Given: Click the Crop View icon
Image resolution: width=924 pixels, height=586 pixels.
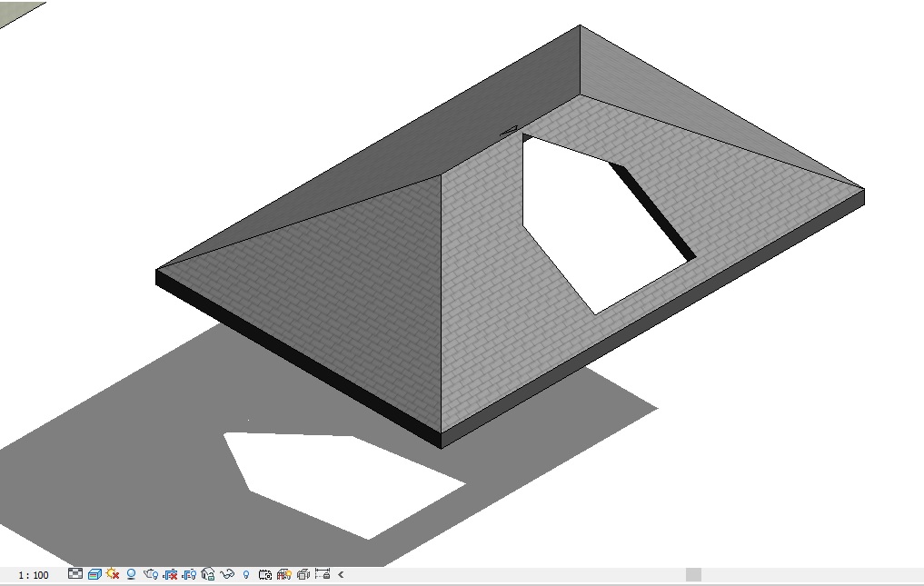Looking at the screenshot, I should coord(170,574).
